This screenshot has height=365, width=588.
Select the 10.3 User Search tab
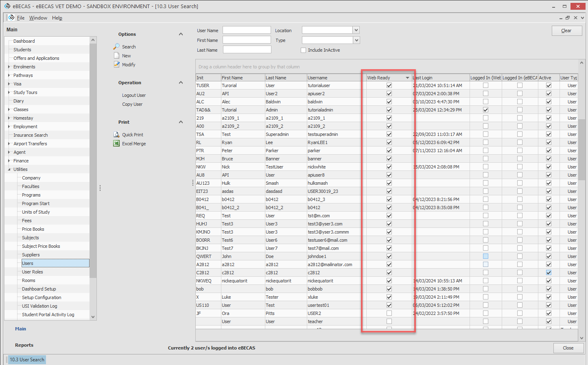[27, 360]
